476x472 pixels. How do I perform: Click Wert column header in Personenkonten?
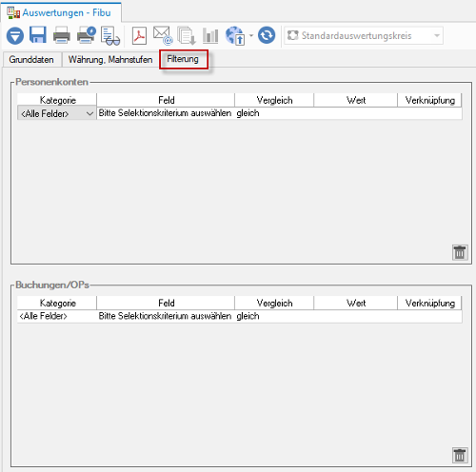pos(356,100)
